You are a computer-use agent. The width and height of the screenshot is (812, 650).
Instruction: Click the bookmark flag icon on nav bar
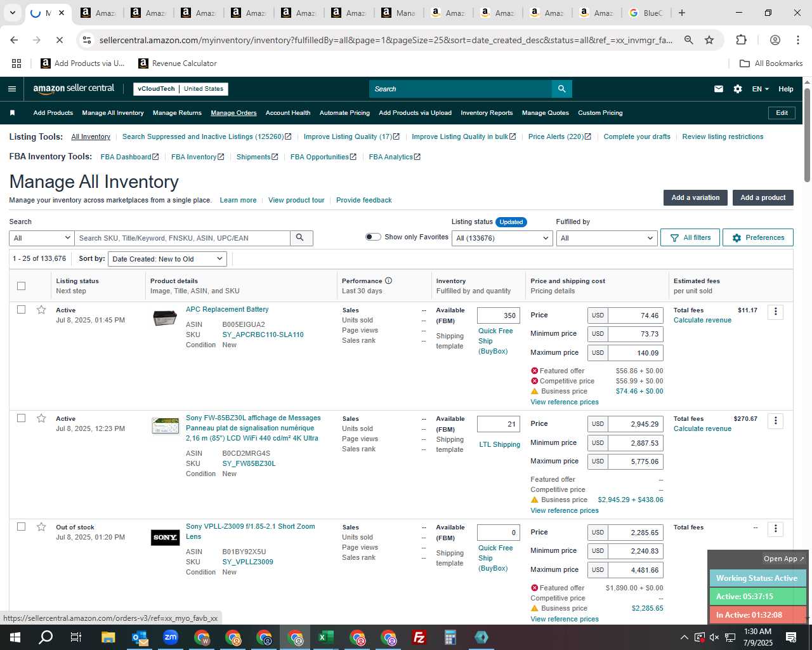[12, 113]
